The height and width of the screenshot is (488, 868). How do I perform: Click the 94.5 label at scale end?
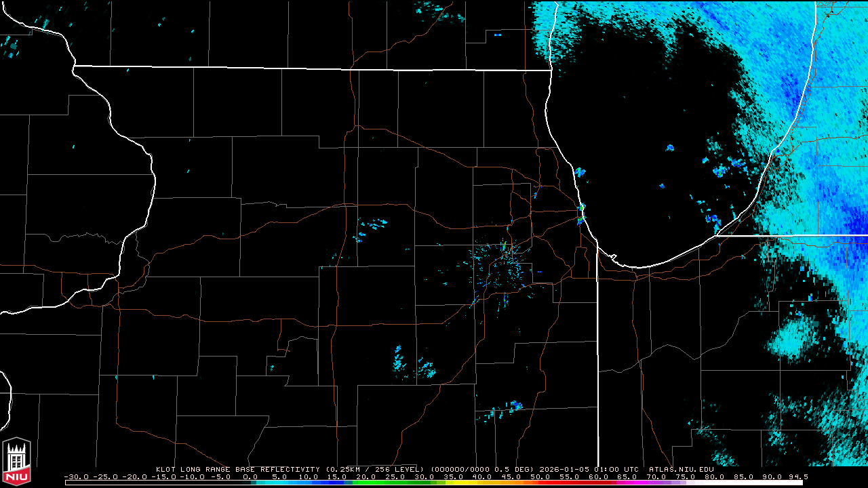coord(797,476)
